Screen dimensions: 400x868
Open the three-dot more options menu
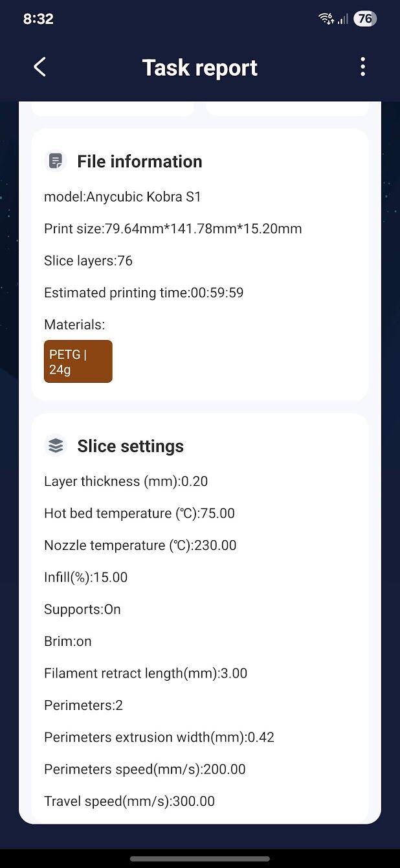[362, 67]
